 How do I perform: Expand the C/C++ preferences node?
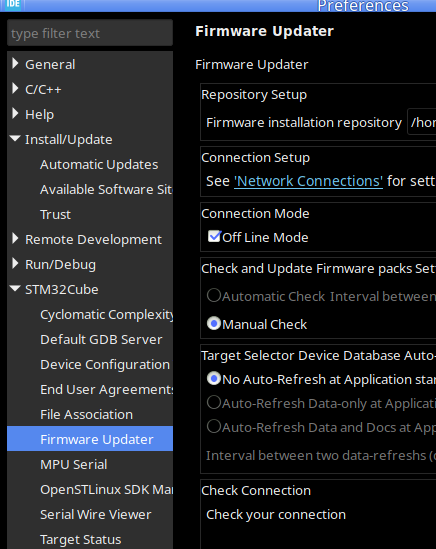(15, 89)
